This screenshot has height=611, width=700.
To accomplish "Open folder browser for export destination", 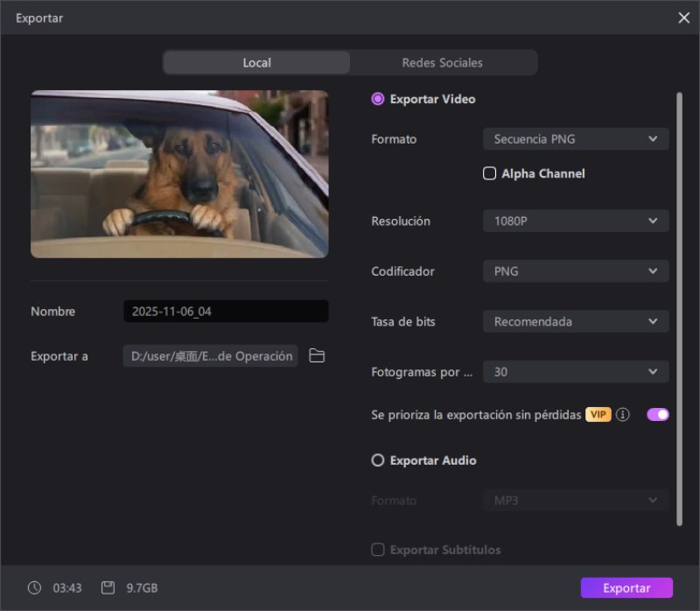I will (316, 356).
